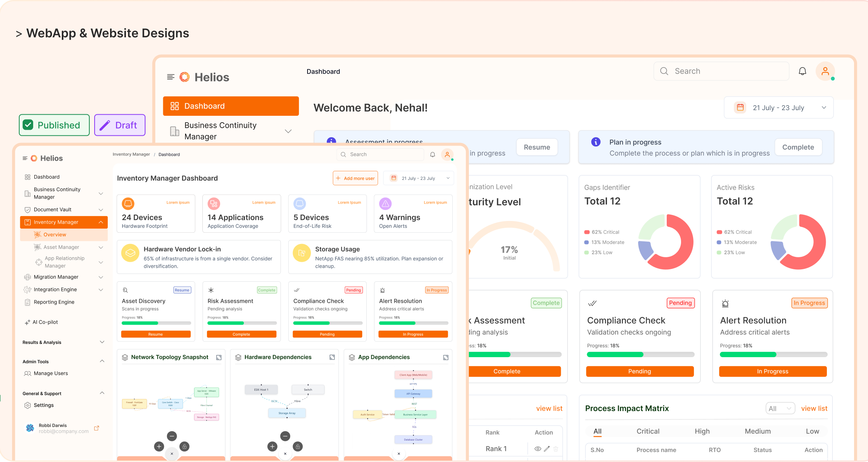This screenshot has height=462, width=868.
Task: Click the Asset Discovery progress bar
Action: pyautogui.click(x=156, y=323)
